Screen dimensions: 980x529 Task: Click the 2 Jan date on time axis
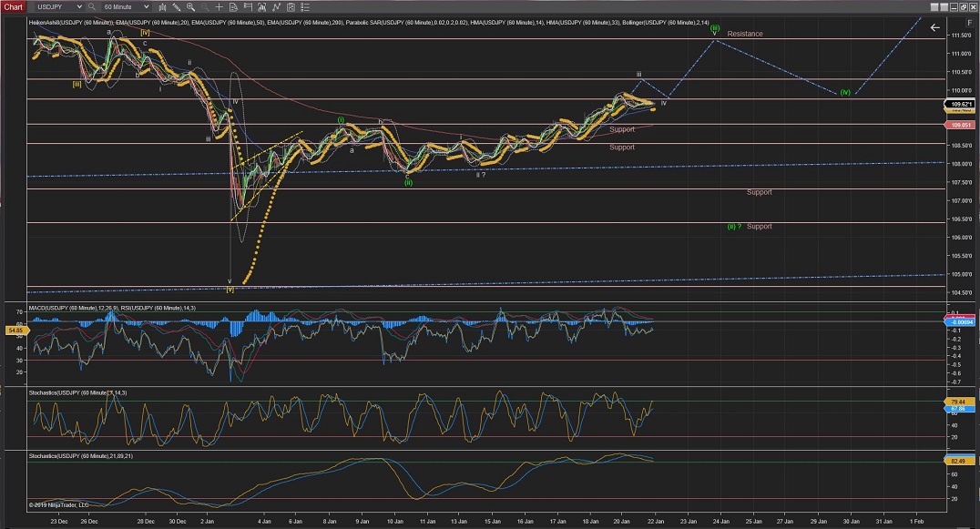click(207, 521)
